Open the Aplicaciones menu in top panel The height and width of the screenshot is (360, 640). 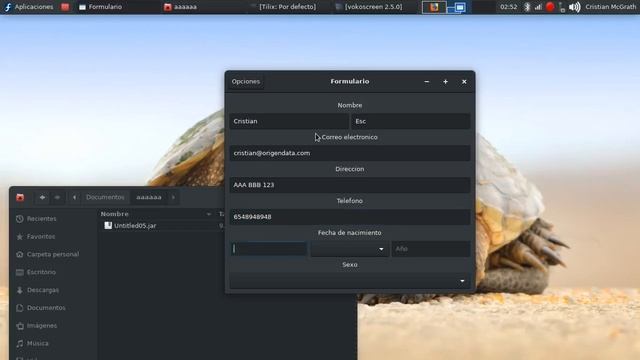29,7
